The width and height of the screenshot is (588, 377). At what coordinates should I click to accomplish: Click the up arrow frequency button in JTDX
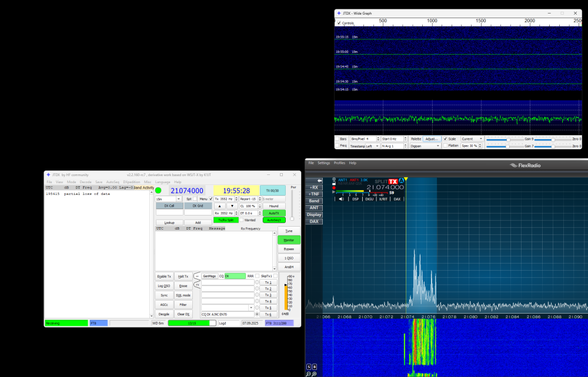[x=220, y=206]
